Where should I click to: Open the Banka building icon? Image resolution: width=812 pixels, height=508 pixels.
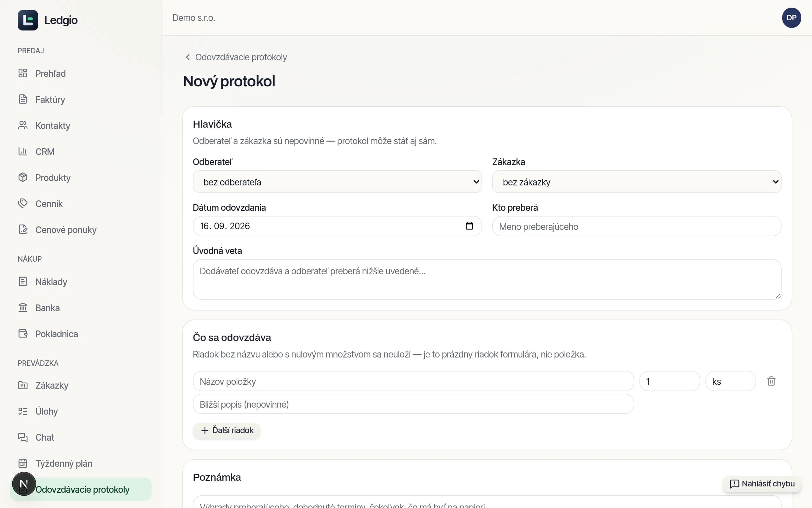click(x=23, y=307)
